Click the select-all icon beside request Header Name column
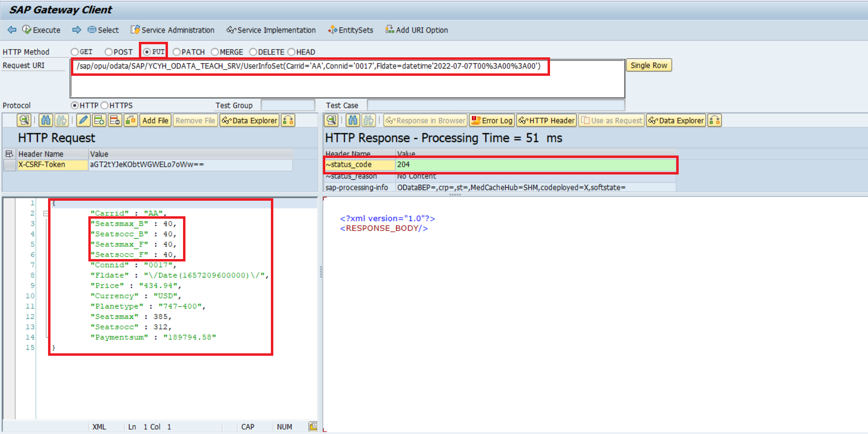This screenshot has width=868, height=434. click(9, 154)
